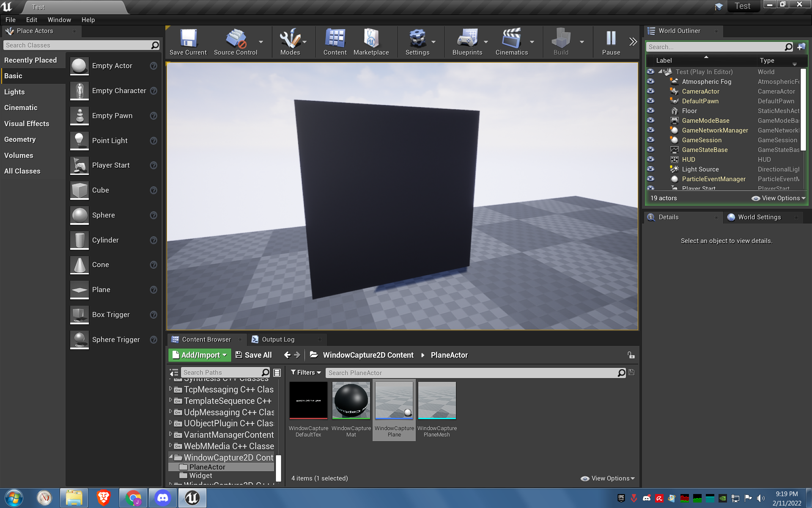Viewport: 812px width, 508px height.
Task: Select the Point Light actor icon
Action: click(80, 141)
